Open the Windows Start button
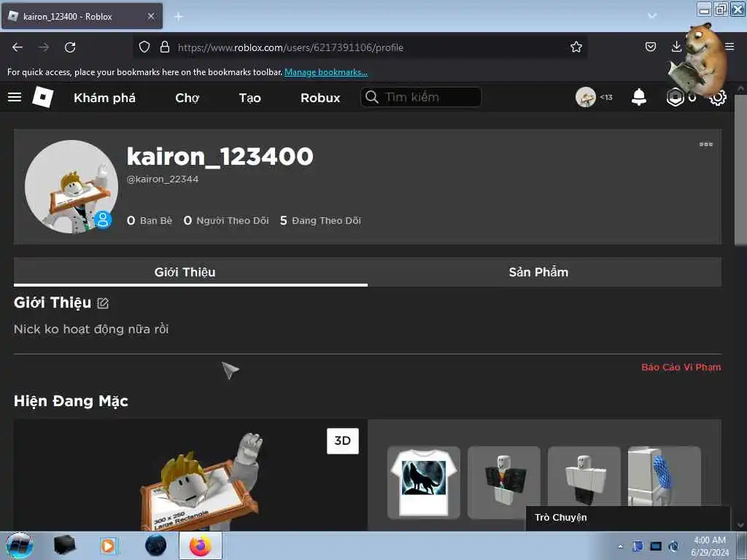 tap(20, 545)
